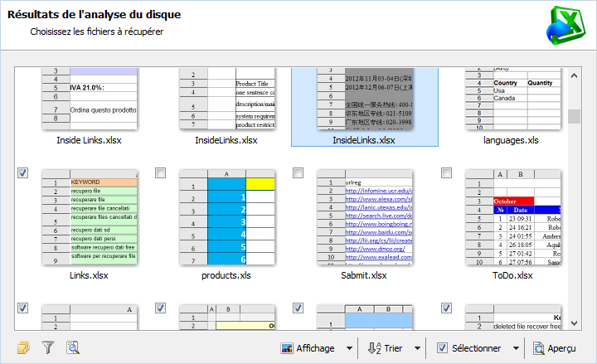Click the Excel recovery logo
The image size is (597, 364).
(565, 25)
